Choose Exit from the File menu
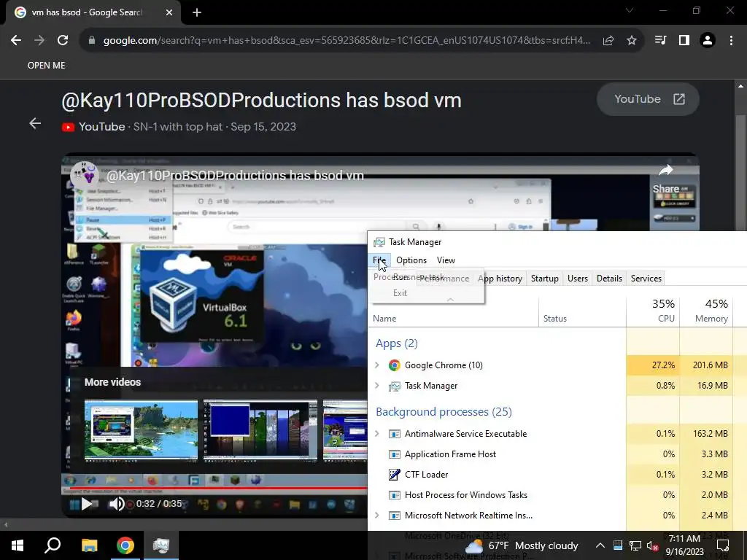This screenshot has width=747, height=560. coord(400,293)
